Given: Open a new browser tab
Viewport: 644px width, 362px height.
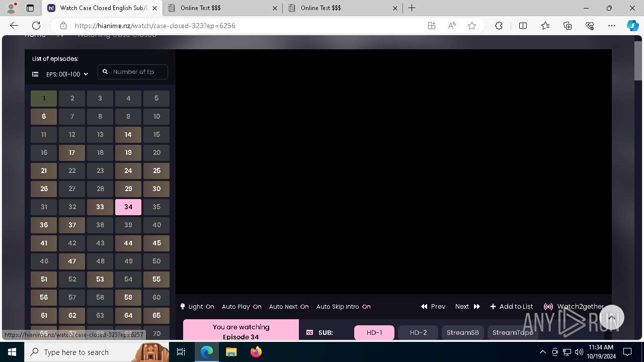Looking at the screenshot, I should click(412, 8).
